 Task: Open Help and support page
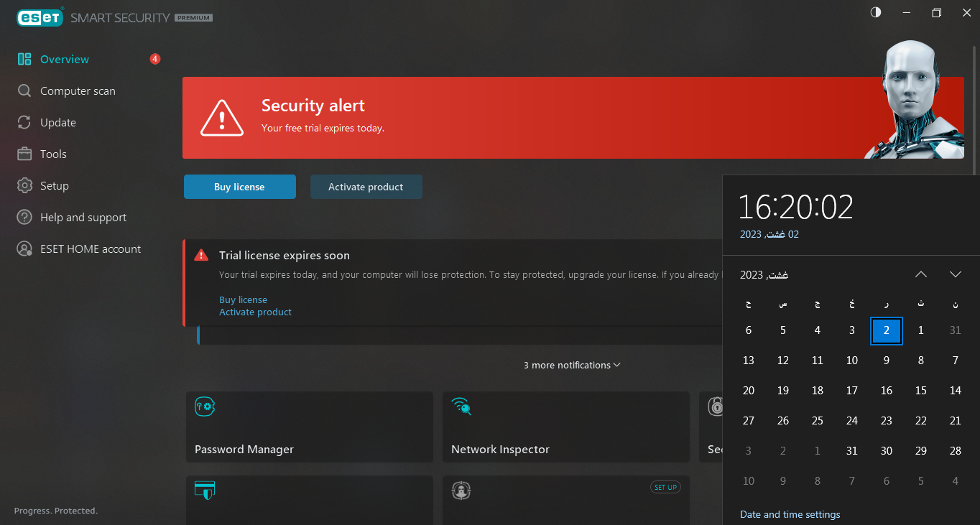pyautogui.click(x=83, y=218)
